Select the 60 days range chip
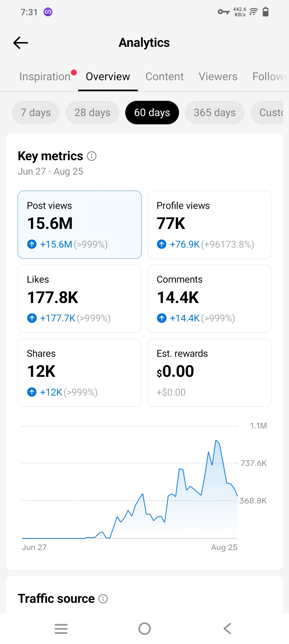This screenshot has height=644, width=289. pyautogui.click(x=152, y=113)
